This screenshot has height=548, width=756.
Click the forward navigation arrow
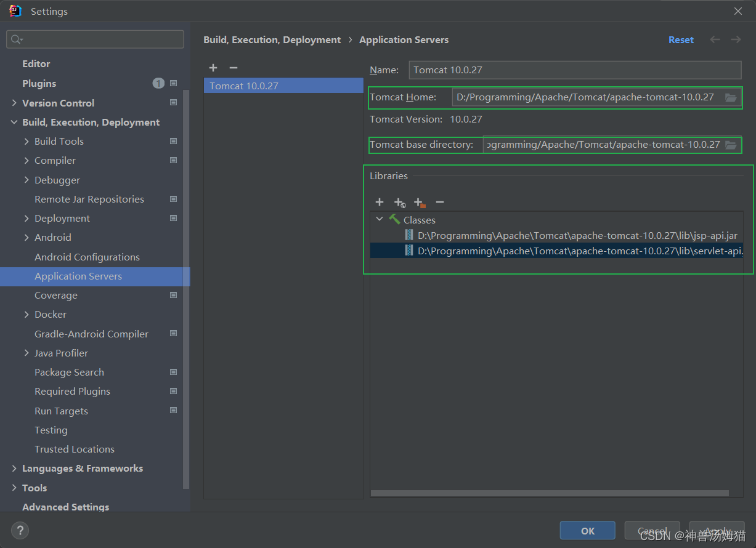[736, 39]
